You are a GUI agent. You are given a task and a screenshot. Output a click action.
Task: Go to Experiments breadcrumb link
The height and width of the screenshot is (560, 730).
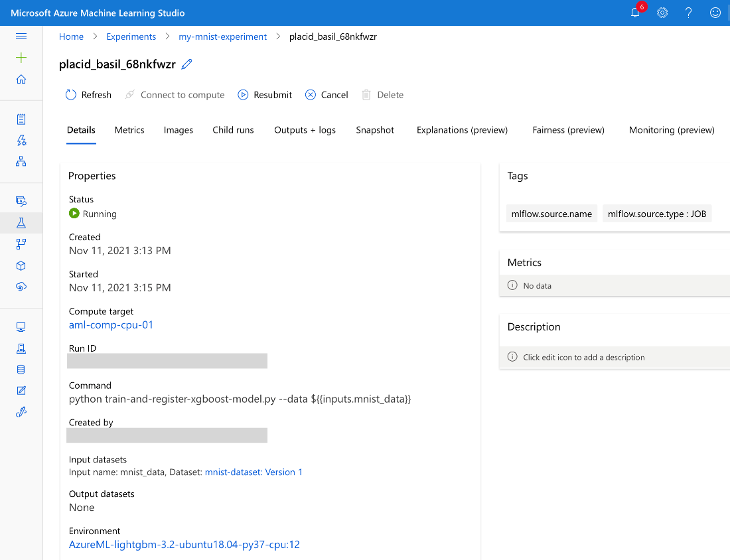pos(131,36)
